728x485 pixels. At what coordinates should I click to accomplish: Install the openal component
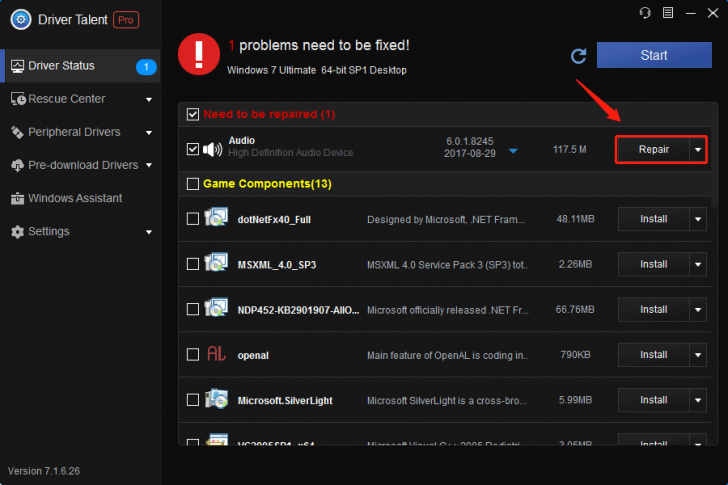(x=653, y=355)
